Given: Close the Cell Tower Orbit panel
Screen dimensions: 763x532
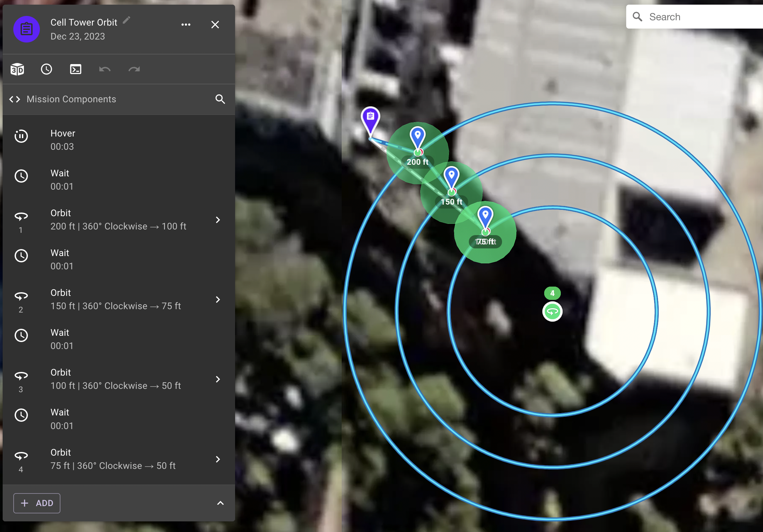Looking at the screenshot, I should click(215, 25).
